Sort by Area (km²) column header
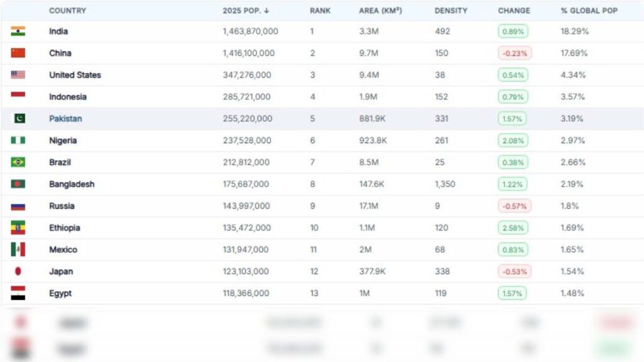Image resolution: width=644 pixels, height=362 pixels. click(x=380, y=11)
